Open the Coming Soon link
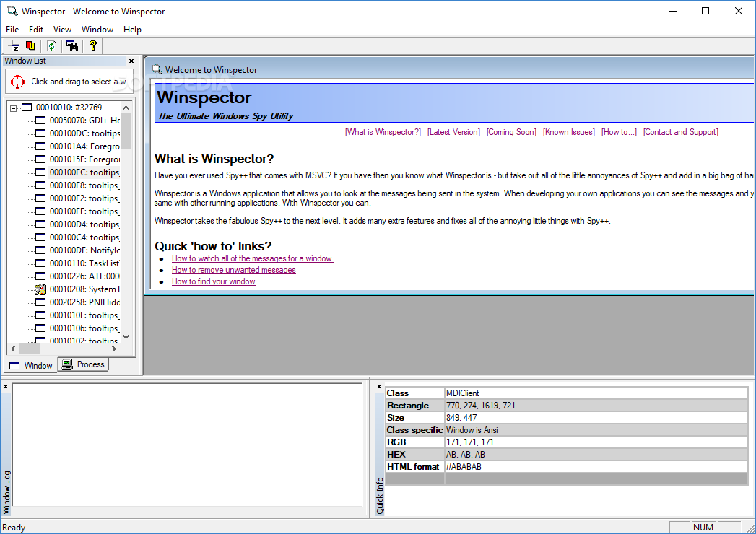The width and height of the screenshot is (756, 534). pos(511,132)
